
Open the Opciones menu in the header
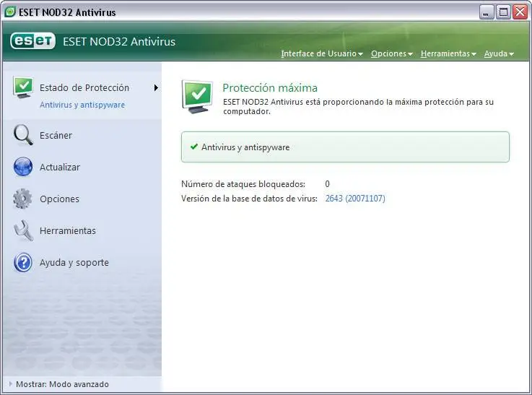(x=391, y=53)
